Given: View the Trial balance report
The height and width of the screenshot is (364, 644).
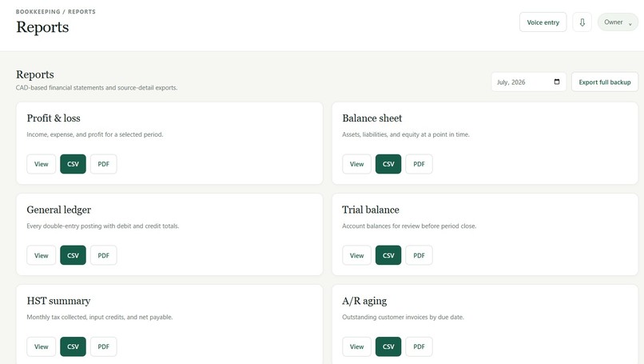Looking at the screenshot, I should (356, 255).
